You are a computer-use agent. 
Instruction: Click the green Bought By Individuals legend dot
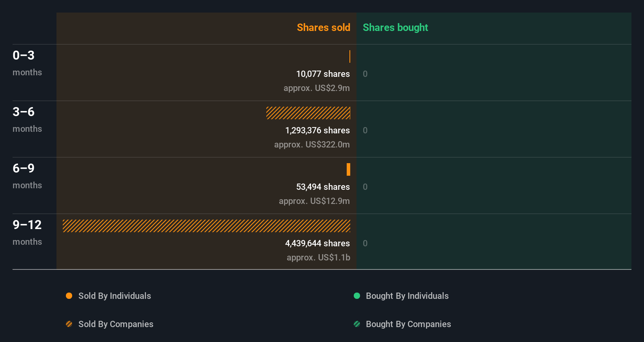[x=357, y=296]
